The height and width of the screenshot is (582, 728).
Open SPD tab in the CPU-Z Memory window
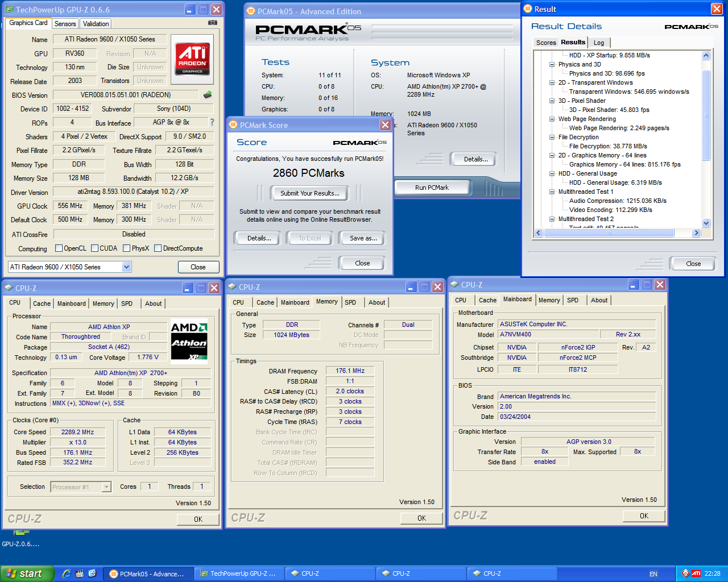tap(350, 302)
